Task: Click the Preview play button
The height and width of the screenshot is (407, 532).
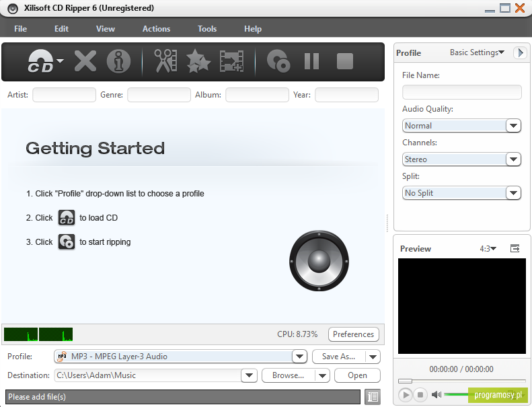Action: pyautogui.click(x=405, y=395)
